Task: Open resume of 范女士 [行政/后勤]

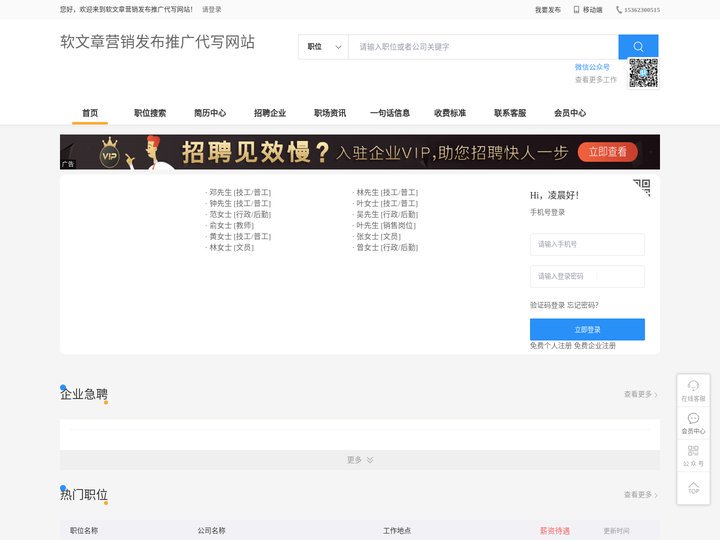Action: coord(240,214)
